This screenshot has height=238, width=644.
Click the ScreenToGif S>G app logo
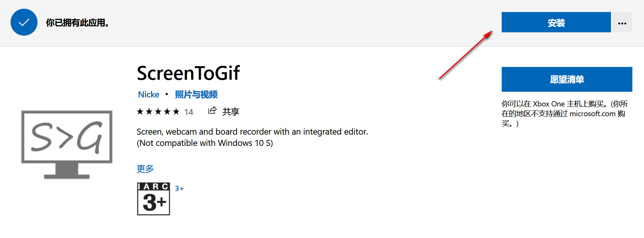click(67, 144)
